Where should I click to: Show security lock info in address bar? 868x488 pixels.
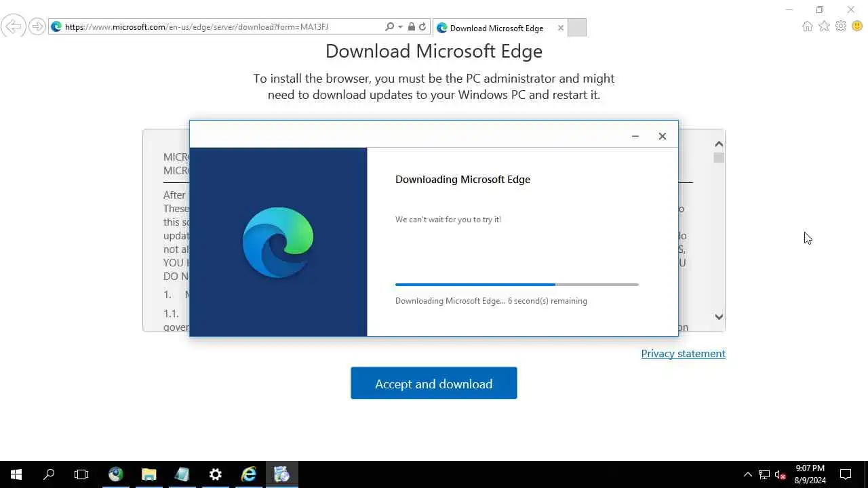point(411,27)
